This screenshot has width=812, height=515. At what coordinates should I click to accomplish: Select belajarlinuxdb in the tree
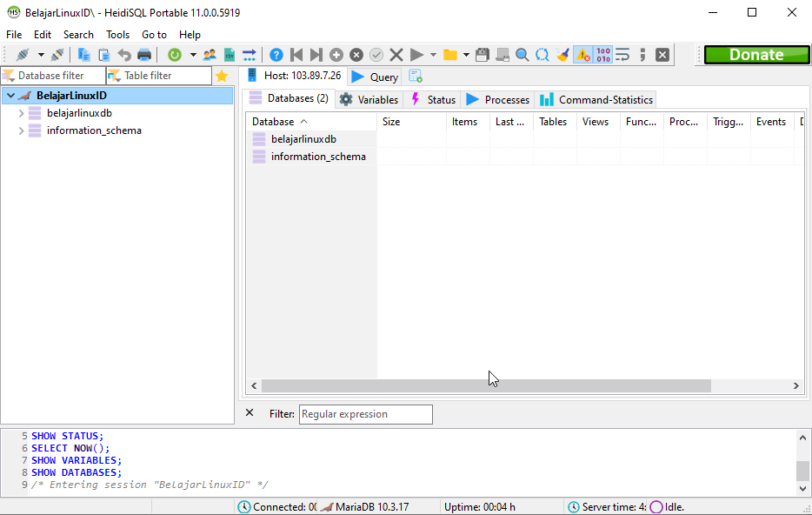click(x=79, y=113)
